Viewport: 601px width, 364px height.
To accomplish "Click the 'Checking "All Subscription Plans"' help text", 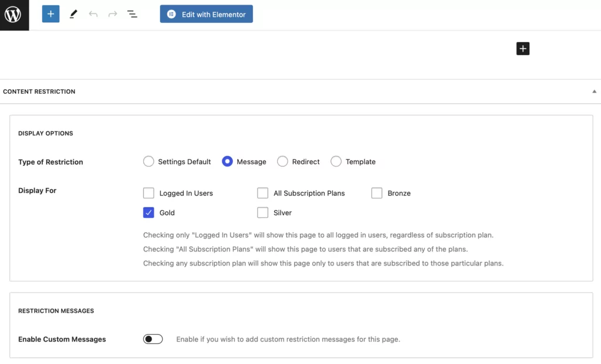I will click(x=305, y=249).
